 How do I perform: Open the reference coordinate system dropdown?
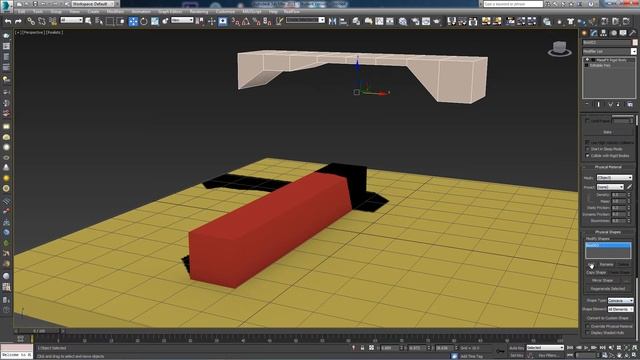tap(182, 20)
